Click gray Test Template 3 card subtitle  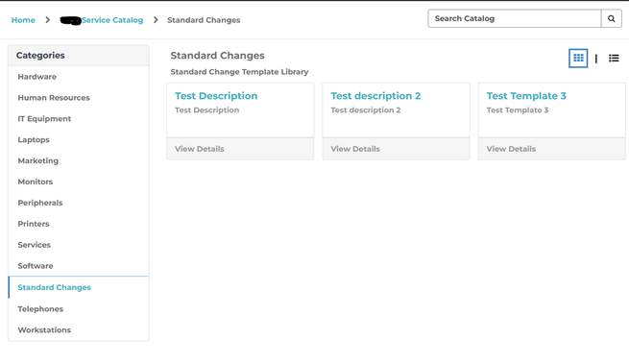[x=518, y=109]
